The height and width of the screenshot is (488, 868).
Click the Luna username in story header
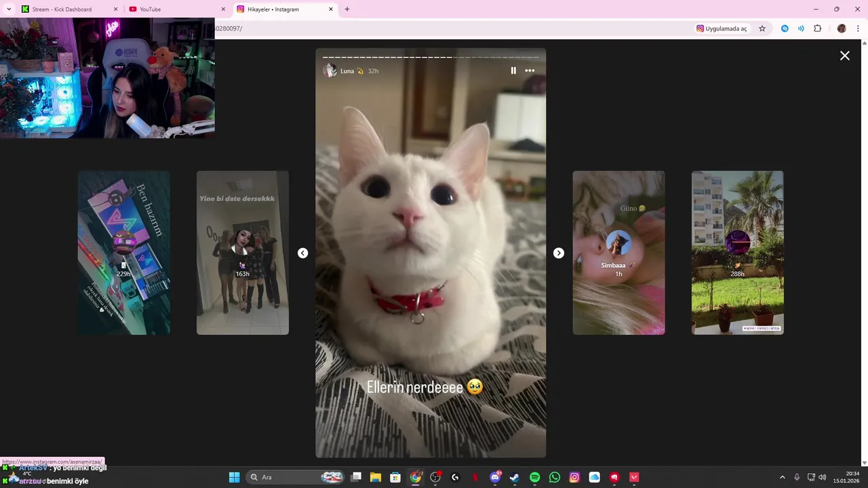click(347, 71)
